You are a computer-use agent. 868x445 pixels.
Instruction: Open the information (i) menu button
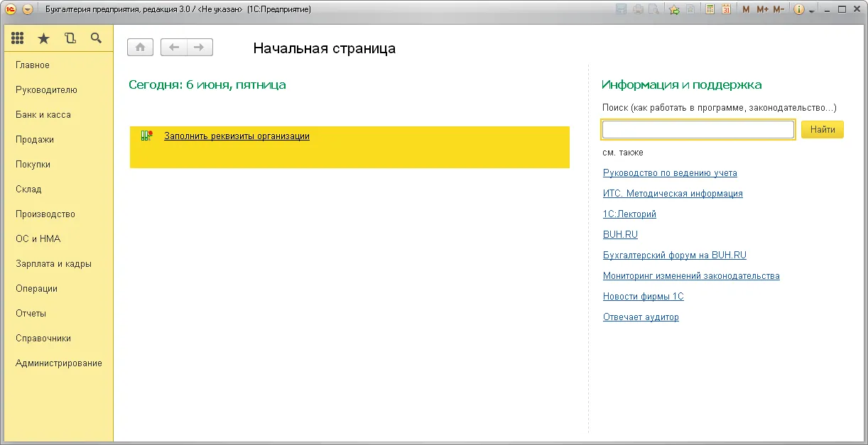pyautogui.click(x=800, y=9)
